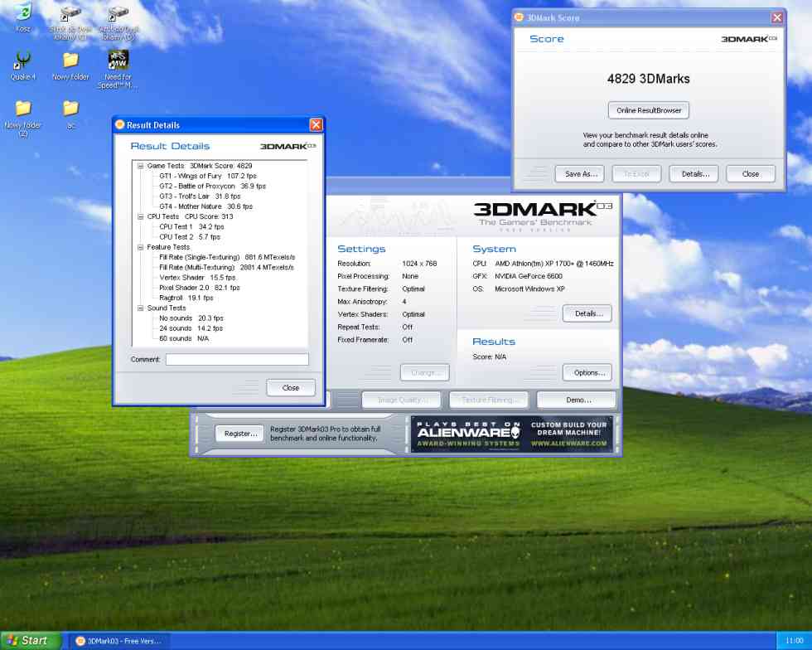Click the Register... button

point(239,434)
